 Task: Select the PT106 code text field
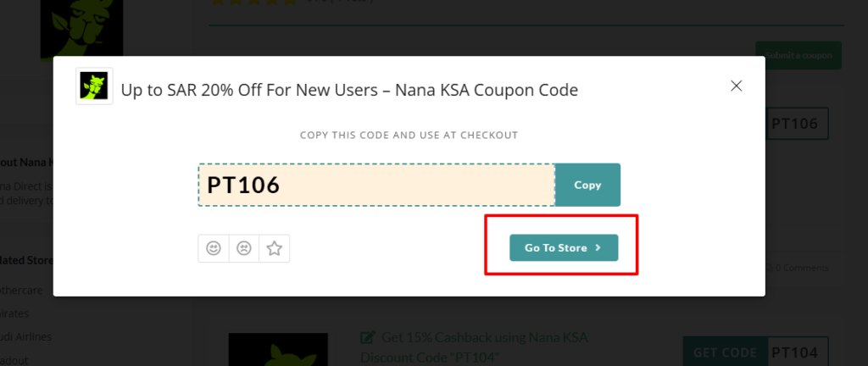click(376, 185)
